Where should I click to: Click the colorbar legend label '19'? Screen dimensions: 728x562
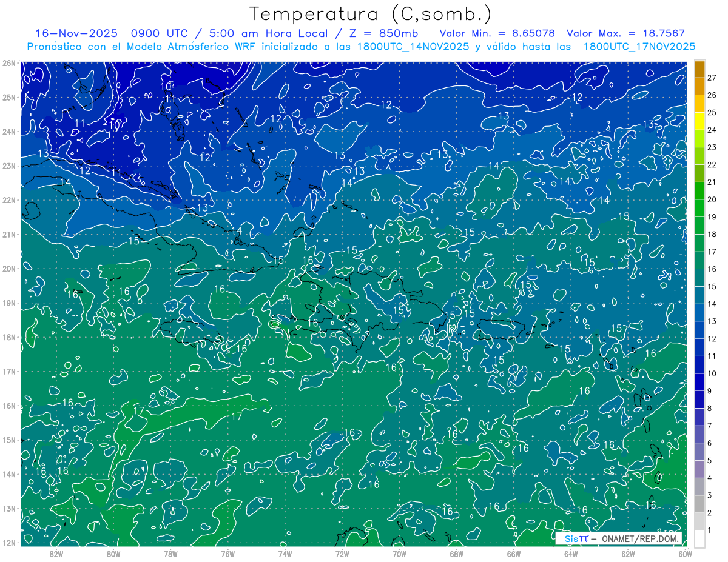[712, 217]
